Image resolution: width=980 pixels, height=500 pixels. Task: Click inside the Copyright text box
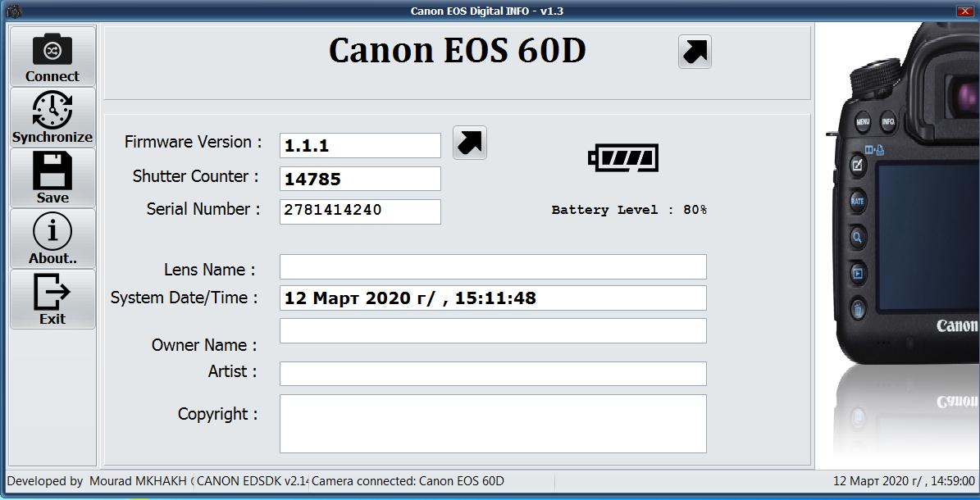pyautogui.click(x=492, y=423)
